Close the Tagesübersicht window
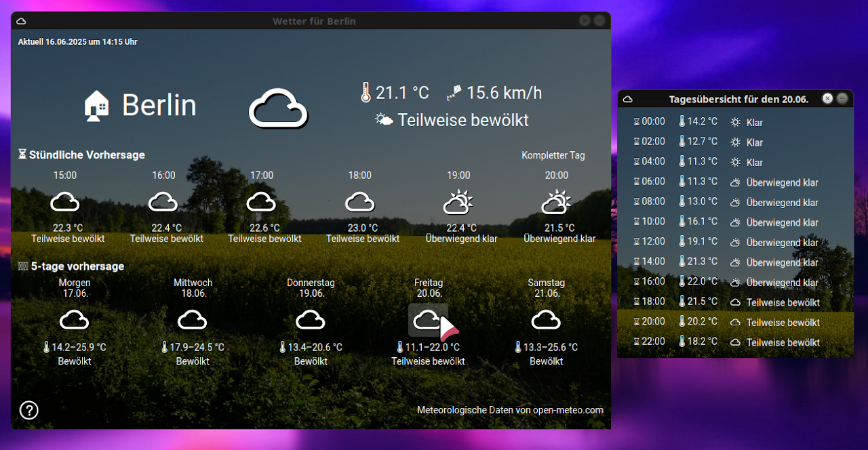The image size is (868, 450). pos(827,99)
